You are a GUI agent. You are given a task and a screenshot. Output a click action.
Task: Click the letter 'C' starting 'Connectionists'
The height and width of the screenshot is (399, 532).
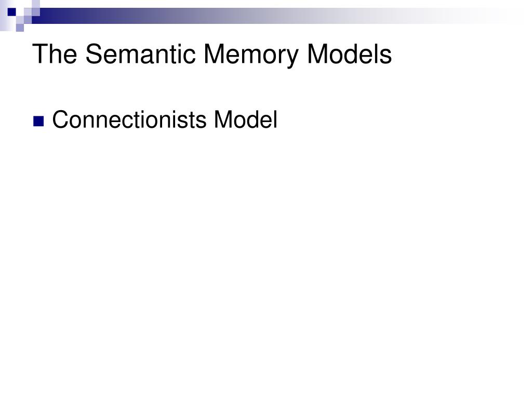(x=61, y=119)
